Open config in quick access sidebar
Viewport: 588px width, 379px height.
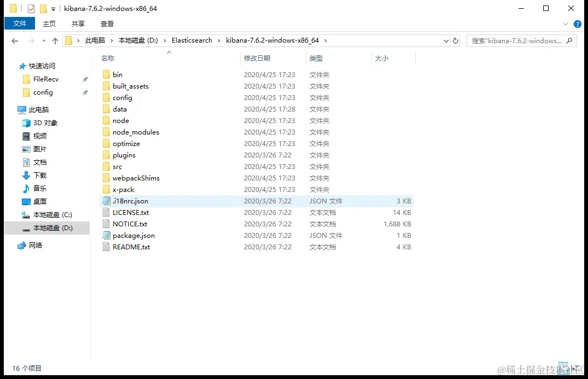pyautogui.click(x=38, y=92)
